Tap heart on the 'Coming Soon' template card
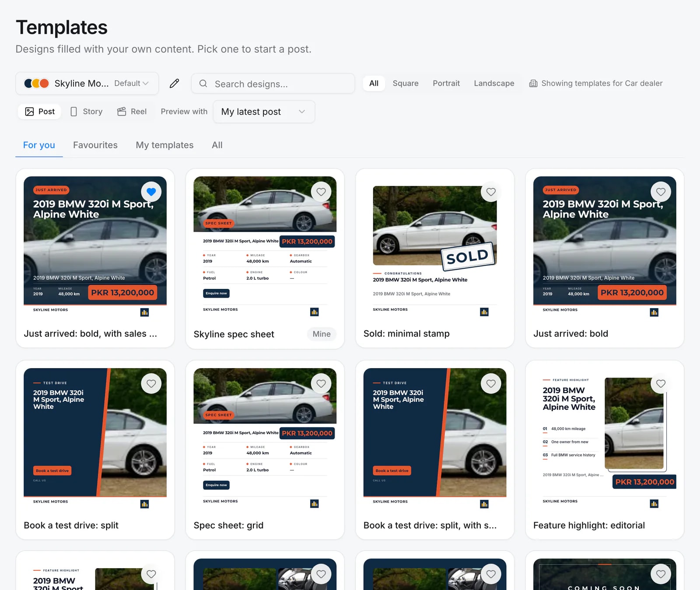The height and width of the screenshot is (590, 700). coord(661,574)
